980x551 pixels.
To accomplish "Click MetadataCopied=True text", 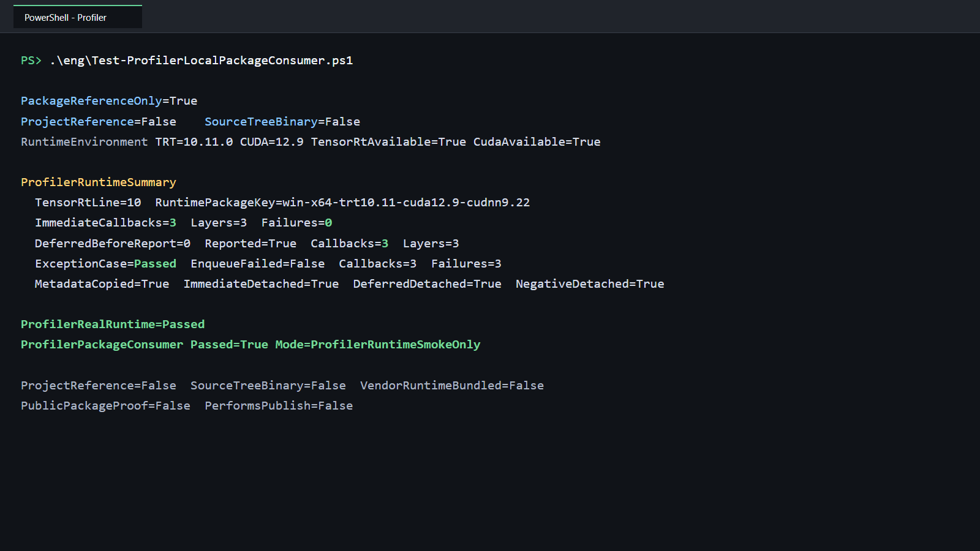I will pyautogui.click(x=102, y=284).
